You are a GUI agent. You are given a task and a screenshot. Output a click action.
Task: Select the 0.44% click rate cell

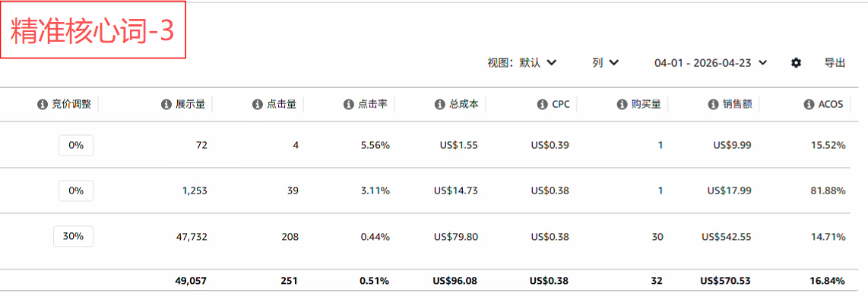pyautogui.click(x=375, y=237)
